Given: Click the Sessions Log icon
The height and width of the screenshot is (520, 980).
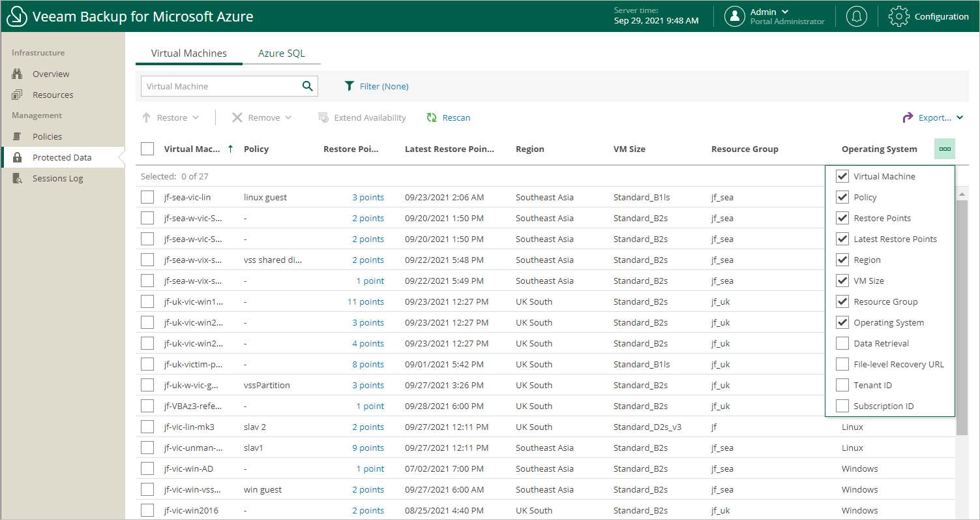Looking at the screenshot, I should (x=18, y=178).
